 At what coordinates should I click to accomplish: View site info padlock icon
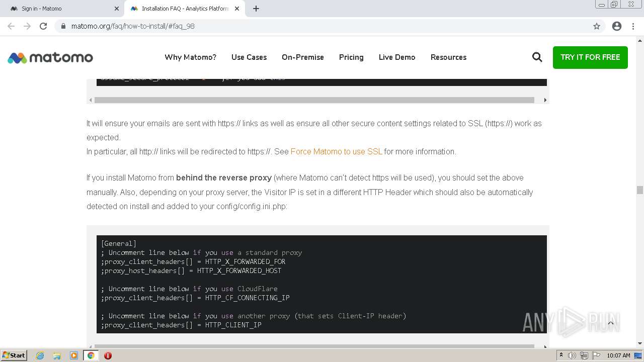click(x=63, y=26)
